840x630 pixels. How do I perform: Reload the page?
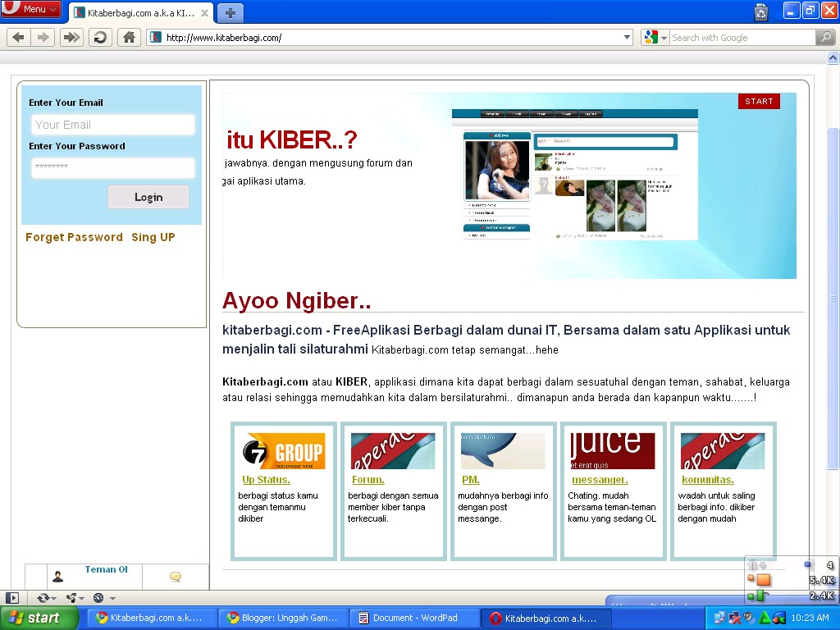coord(100,37)
